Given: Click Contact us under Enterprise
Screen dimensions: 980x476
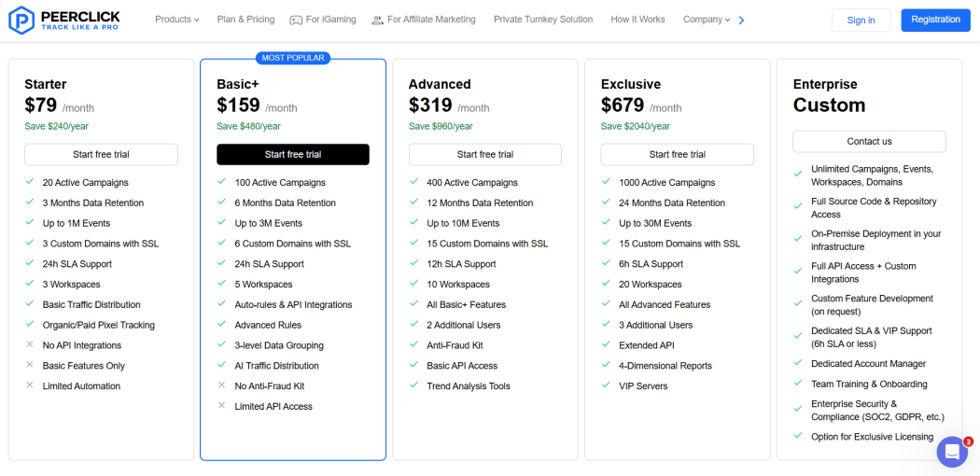Looking at the screenshot, I should point(869,141).
